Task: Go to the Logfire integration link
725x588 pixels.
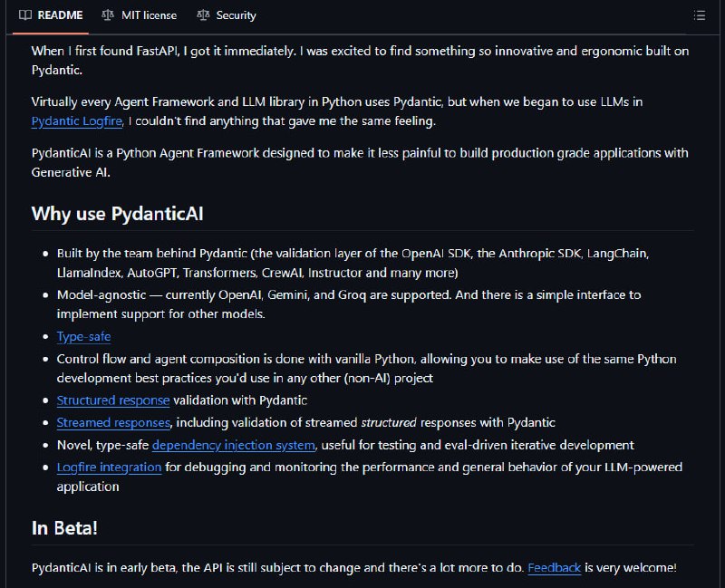Action: point(109,467)
